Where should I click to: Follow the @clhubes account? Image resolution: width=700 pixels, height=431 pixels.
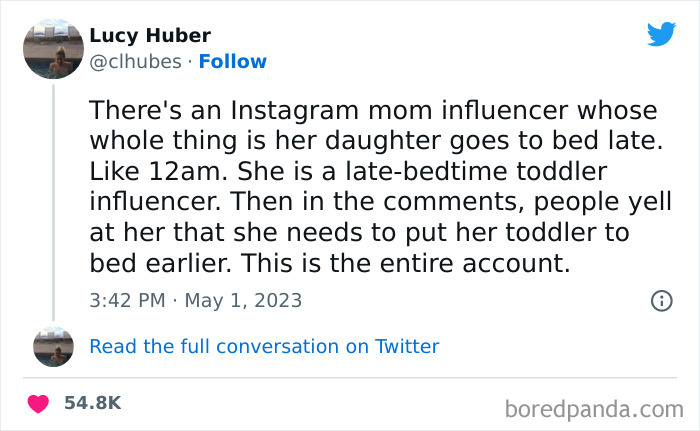point(232,61)
